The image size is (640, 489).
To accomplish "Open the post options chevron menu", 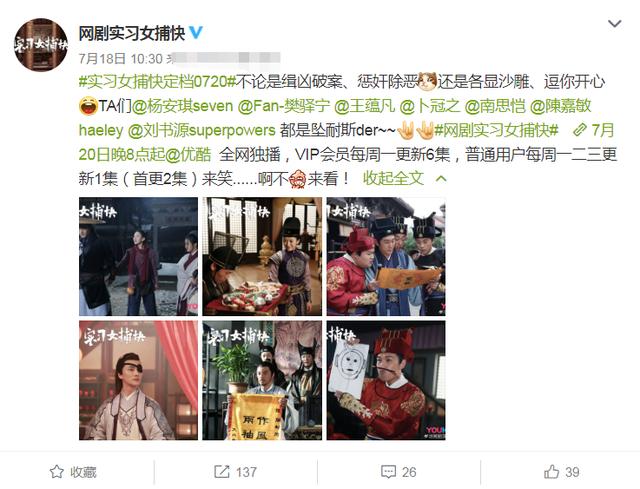I will pyautogui.click(x=614, y=24).
